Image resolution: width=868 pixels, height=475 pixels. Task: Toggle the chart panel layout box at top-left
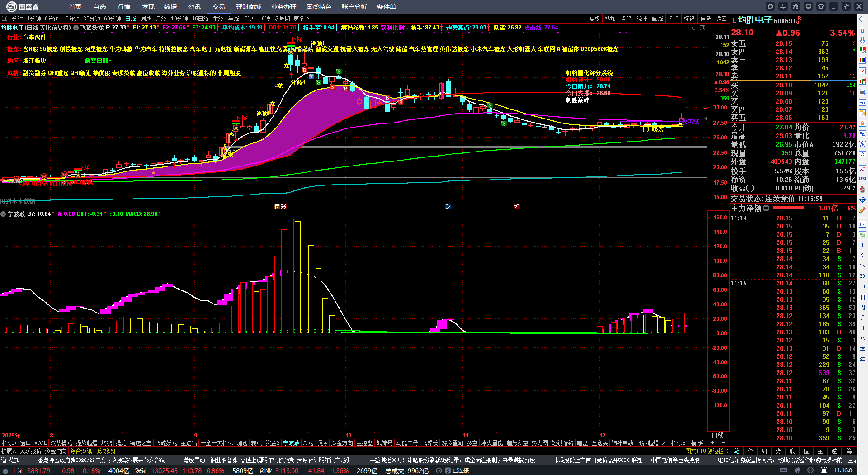(x=5, y=19)
